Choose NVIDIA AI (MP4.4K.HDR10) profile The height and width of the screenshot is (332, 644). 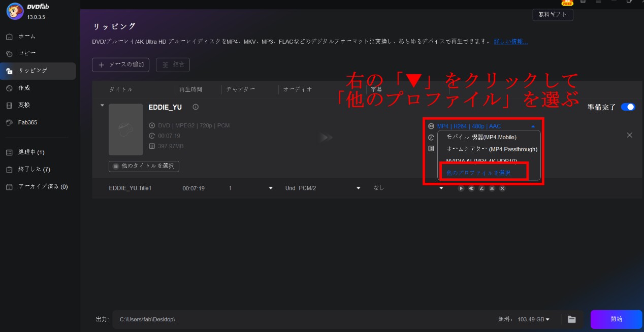[482, 161]
